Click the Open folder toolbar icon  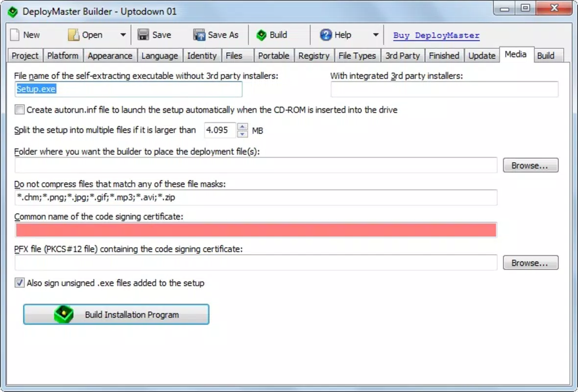pos(73,35)
